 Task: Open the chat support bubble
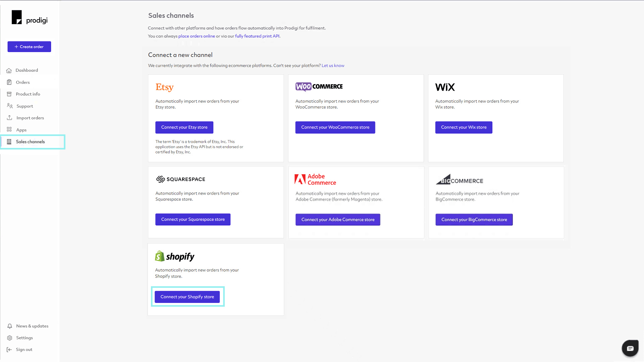point(630,348)
